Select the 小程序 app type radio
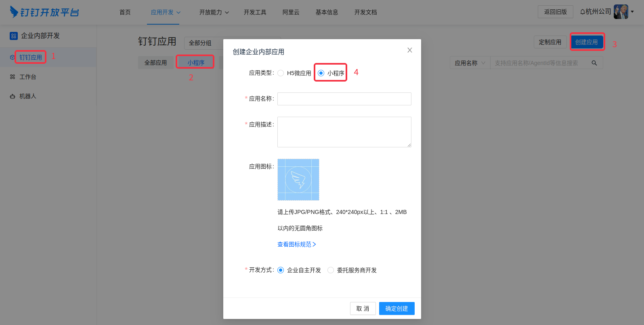The height and width of the screenshot is (325, 644). pos(321,73)
